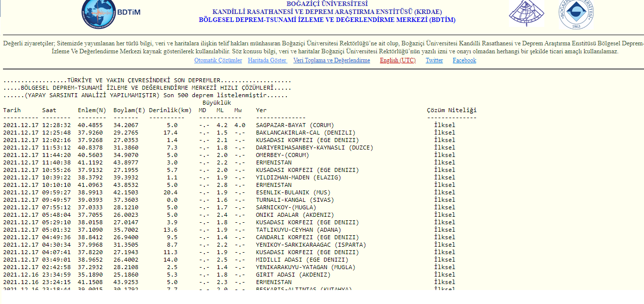Image resolution: width=644 pixels, height=304 pixels.
Task: Click the time value 12:25:48
Action: [x=56, y=133]
